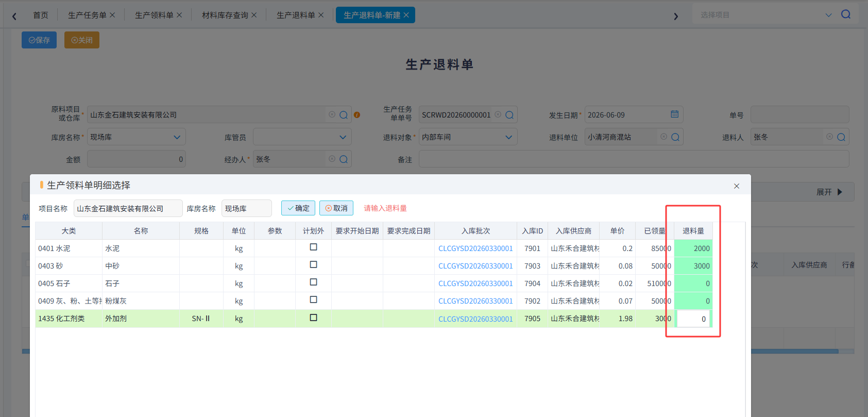Search 原料项目或仓库 with the magnifier icon
This screenshot has width=868, height=417.
pos(344,115)
